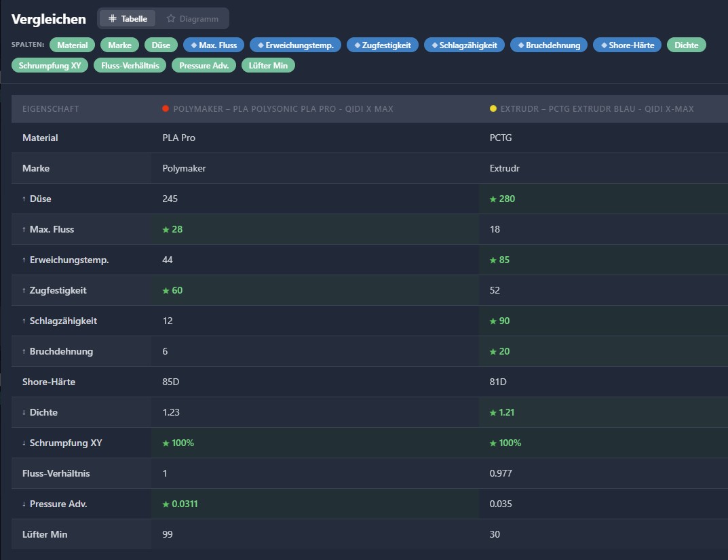Click the star next to Polymaker 100% shrinkage

166,443
